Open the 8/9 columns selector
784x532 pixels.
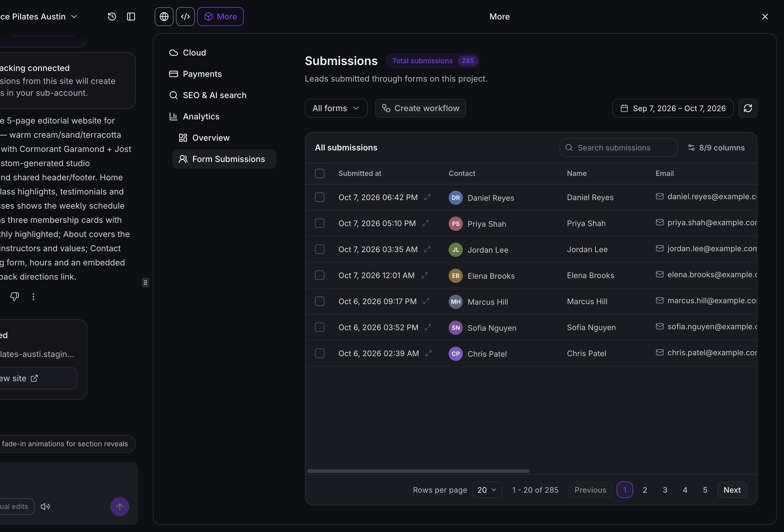coord(716,148)
